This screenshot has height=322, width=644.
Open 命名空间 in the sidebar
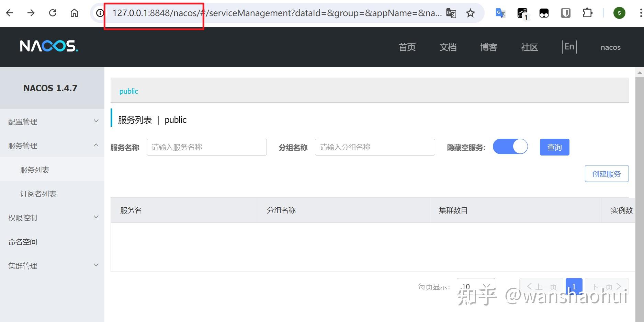pyautogui.click(x=52, y=242)
